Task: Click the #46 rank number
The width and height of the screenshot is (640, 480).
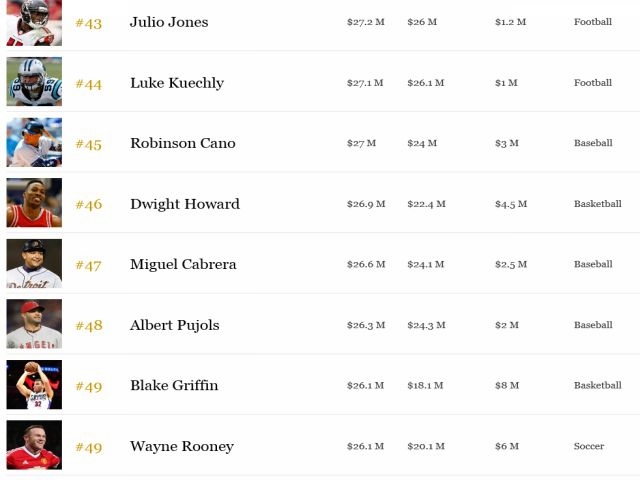Action: pyautogui.click(x=89, y=204)
